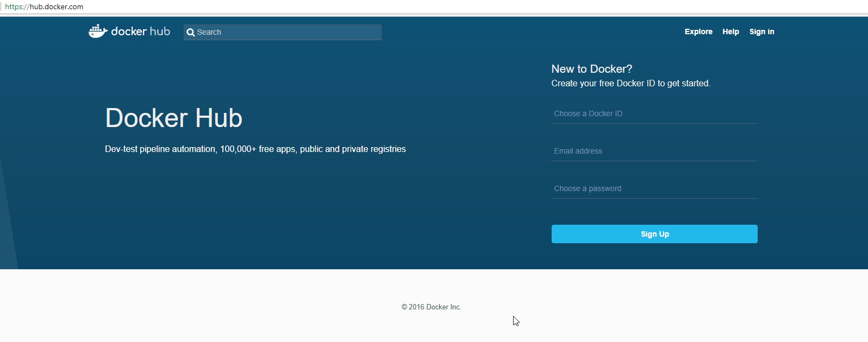Viewport: 868px width, 342px height.
Task: Click the Choose a password field
Action: pyautogui.click(x=654, y=188)
